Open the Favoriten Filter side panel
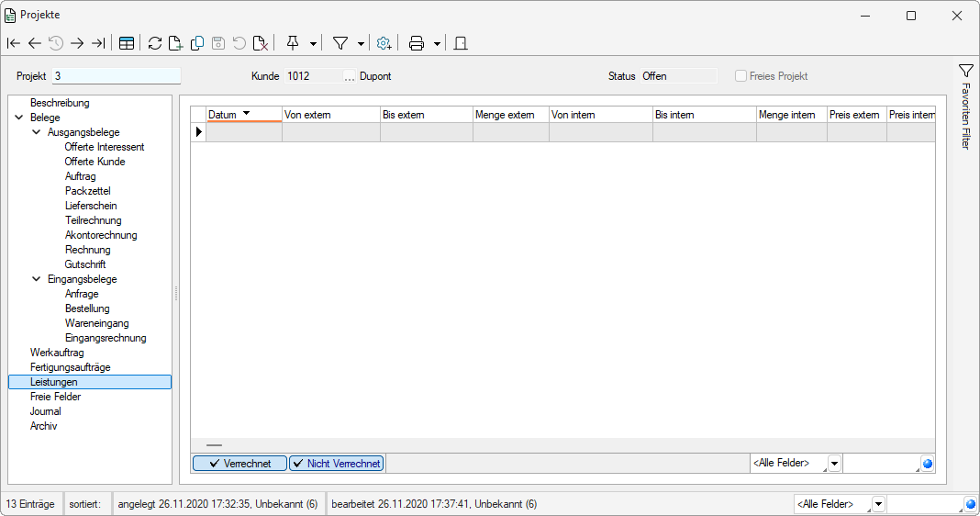980x516 pixels. coord(965,107)
